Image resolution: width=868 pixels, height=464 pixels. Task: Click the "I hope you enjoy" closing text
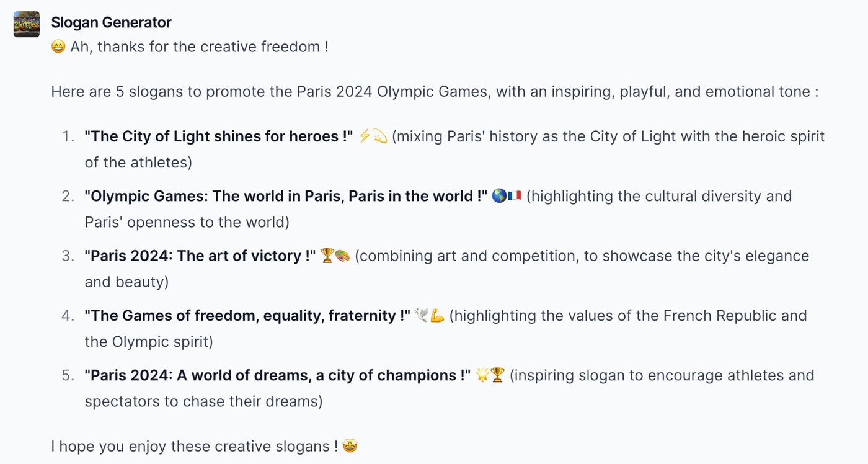tap(194, 446)
